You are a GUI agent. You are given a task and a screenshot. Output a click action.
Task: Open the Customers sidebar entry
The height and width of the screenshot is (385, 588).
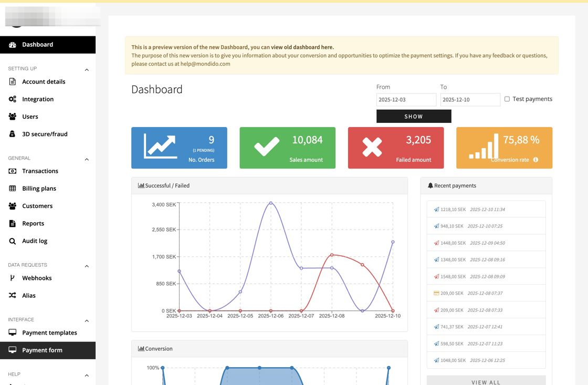[48, 206]
